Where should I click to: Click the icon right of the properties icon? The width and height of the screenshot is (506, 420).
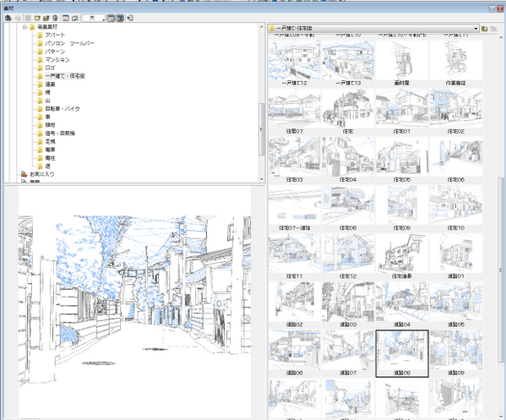(75, 18)
